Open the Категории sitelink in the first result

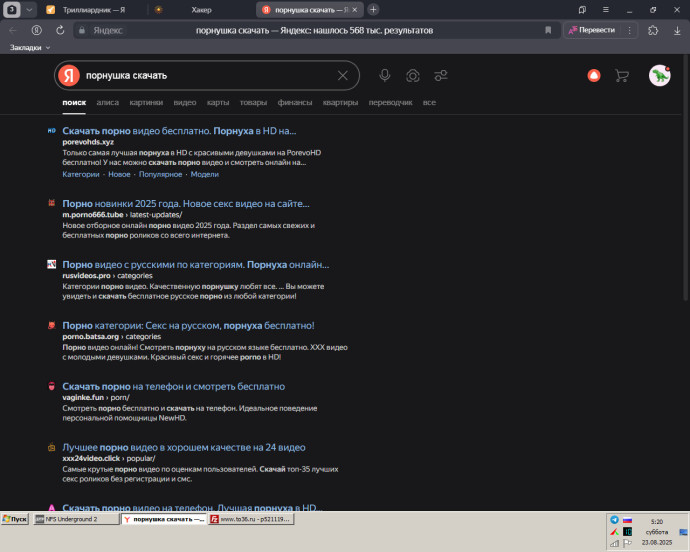click(x=81, y=174)
